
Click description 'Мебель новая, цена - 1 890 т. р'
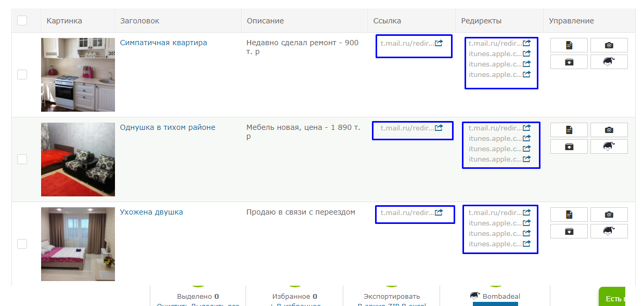tap(303, 132)
